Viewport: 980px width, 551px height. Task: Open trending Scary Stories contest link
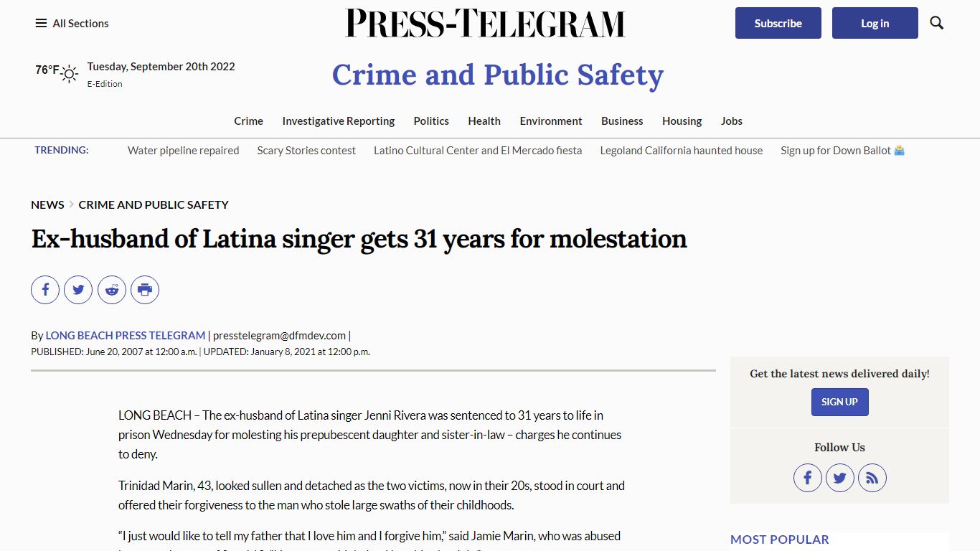coord(306,150)
